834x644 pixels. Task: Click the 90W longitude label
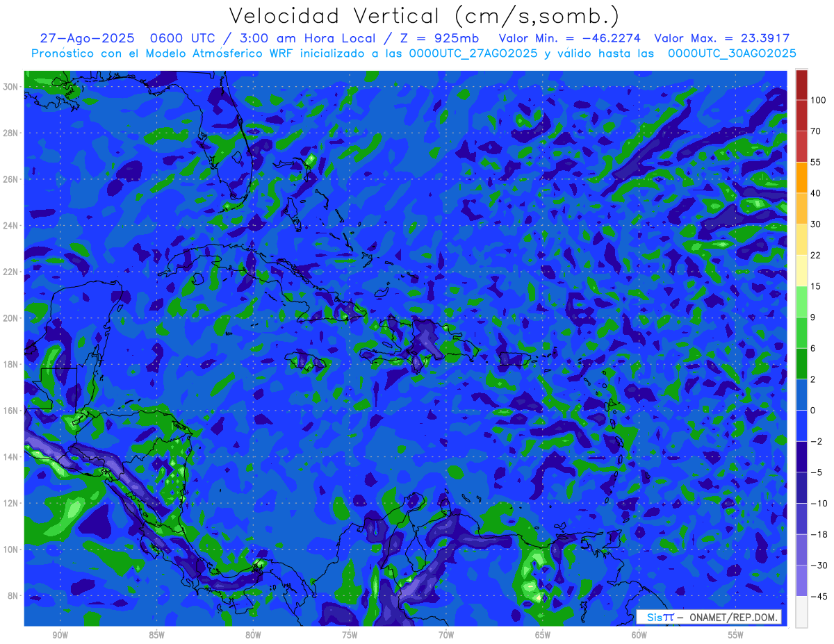coord(60,635)
